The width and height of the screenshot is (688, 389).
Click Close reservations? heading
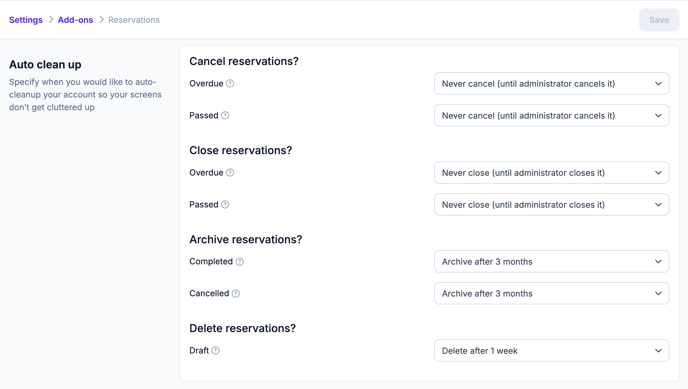point(240,150)
